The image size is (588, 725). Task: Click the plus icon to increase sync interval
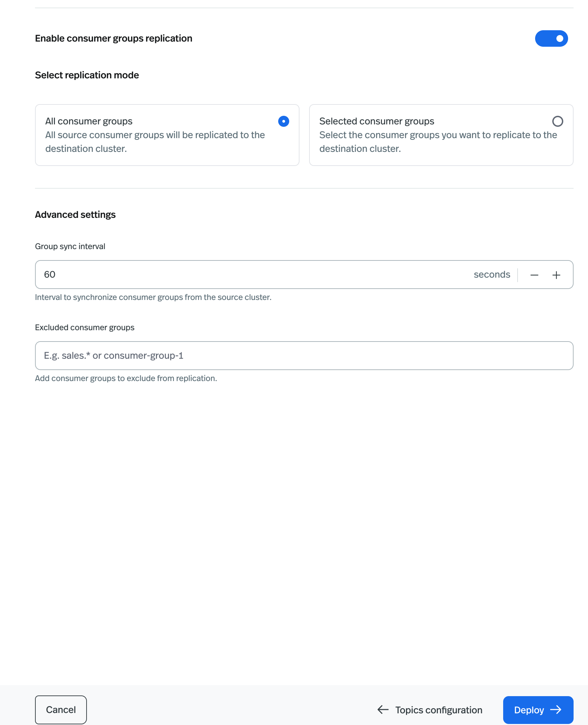tap(556, 275)
